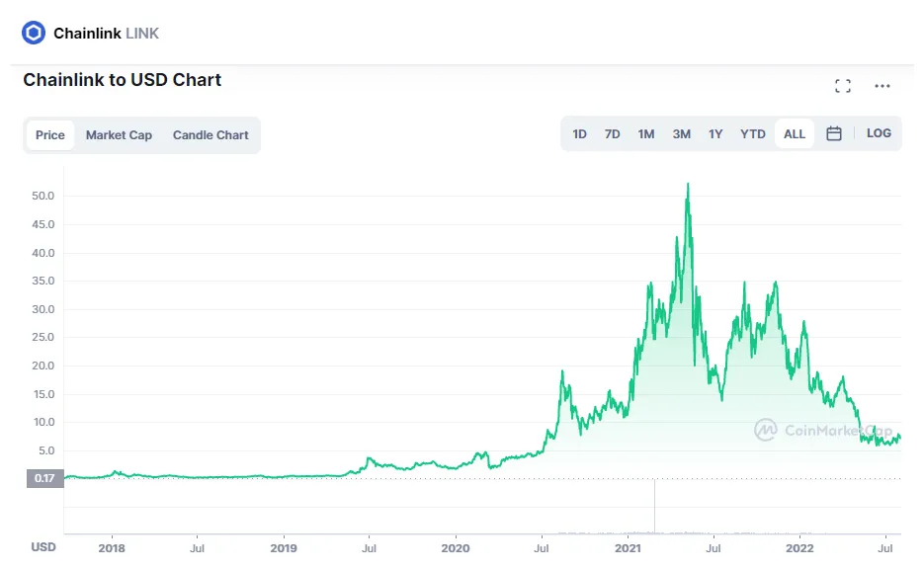Set chart range to 3M

(x=682, y=134)
